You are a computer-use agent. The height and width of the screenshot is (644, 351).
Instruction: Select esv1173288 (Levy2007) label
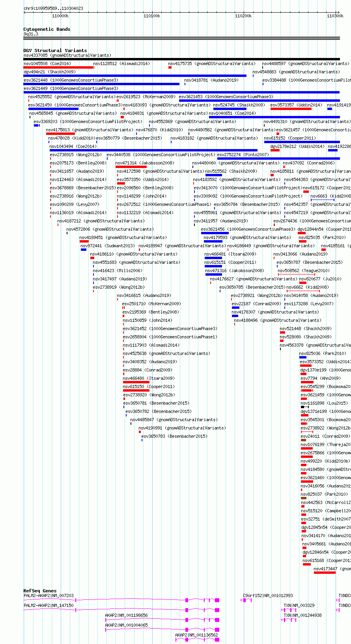309,304
